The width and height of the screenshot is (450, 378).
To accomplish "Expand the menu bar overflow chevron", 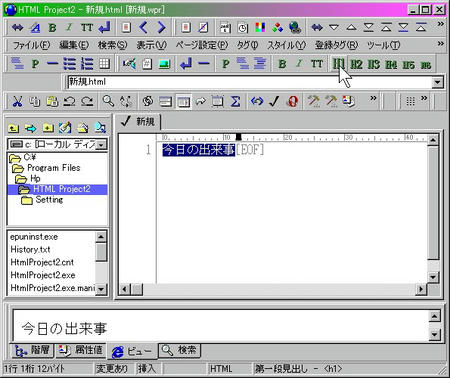I will click(441, 44).
